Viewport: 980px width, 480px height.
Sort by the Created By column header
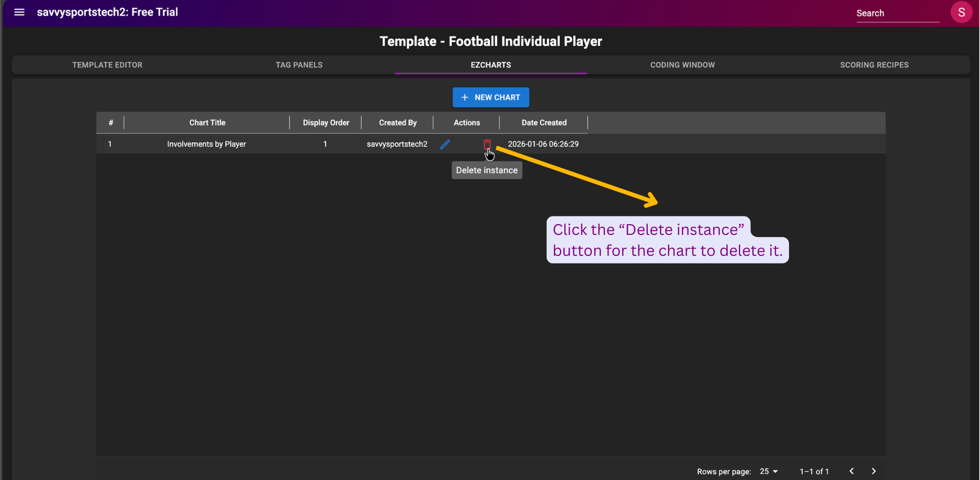click(x=398, y=123)
